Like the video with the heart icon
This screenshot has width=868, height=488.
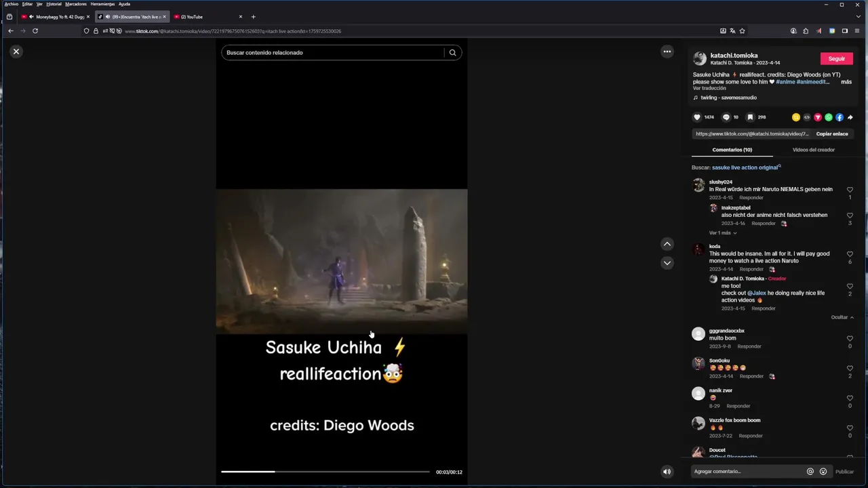coord(697,117)
